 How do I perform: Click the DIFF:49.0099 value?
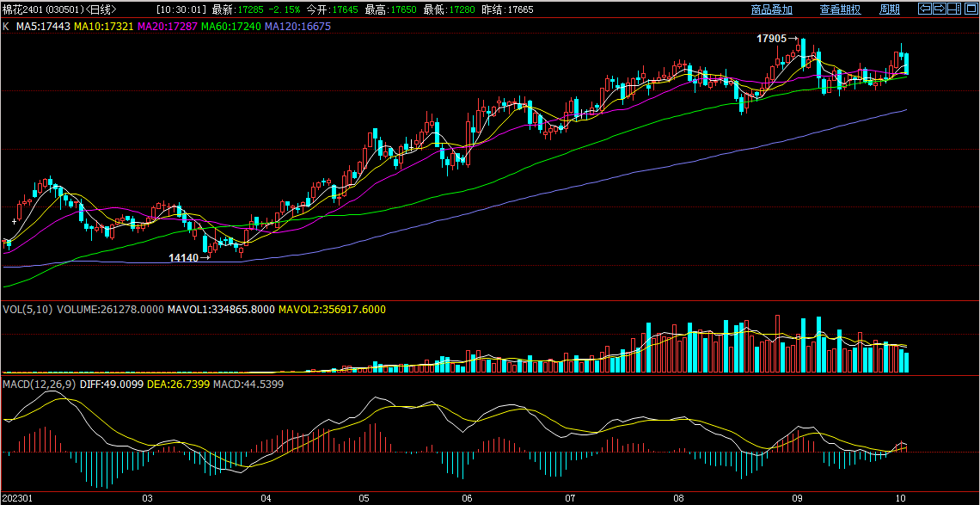[x=111, y=384]
